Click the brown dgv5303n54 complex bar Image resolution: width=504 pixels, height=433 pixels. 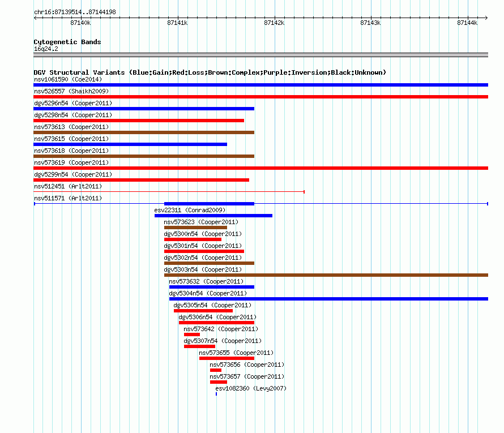point(326,275)
